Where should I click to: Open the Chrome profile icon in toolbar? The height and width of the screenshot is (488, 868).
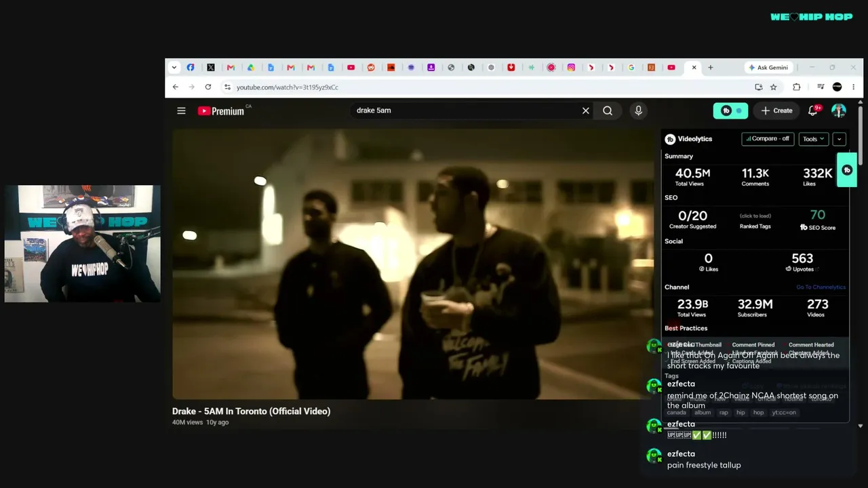[x=837, y=87]
